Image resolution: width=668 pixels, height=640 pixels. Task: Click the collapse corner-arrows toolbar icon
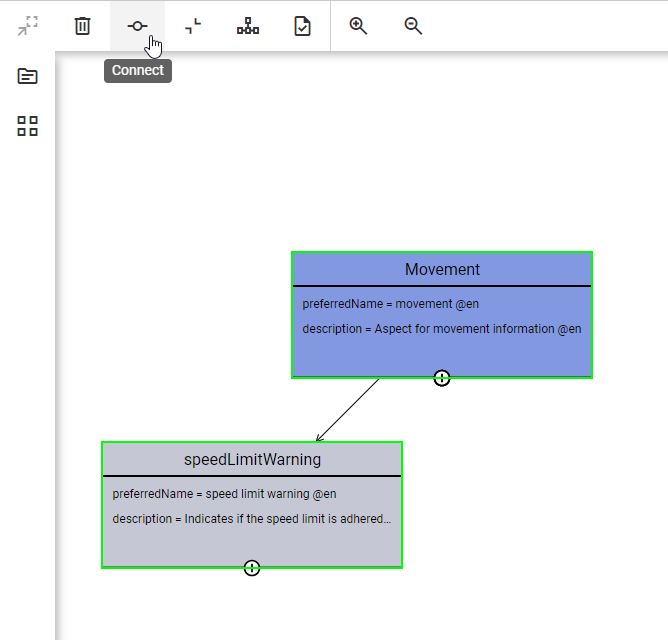coord(193,26)
